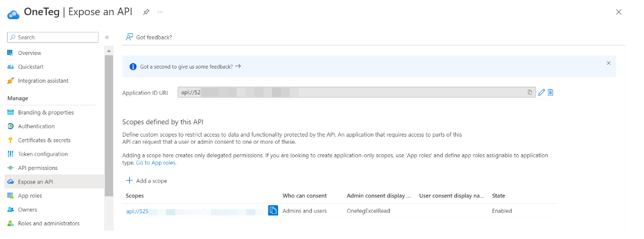Go to Quickstart in the sidebar
Image resolution: width=644 pixels, height=239 pixels.
point(31,67)
